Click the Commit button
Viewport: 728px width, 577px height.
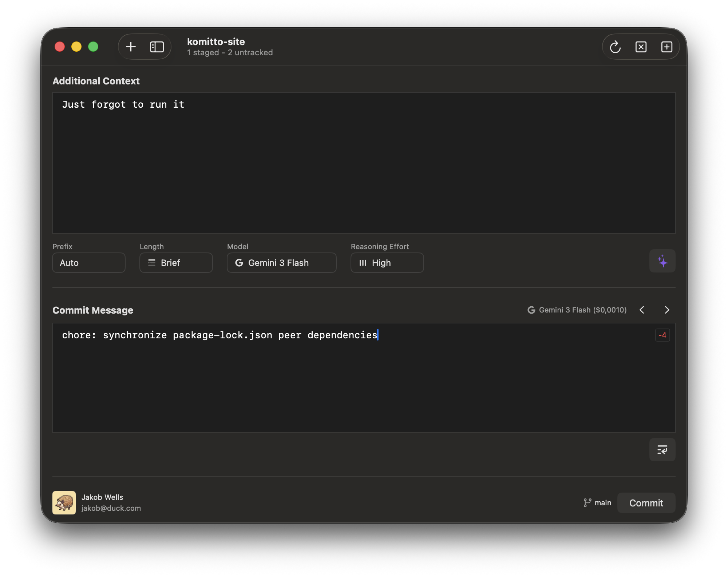(x=646, y=502)
